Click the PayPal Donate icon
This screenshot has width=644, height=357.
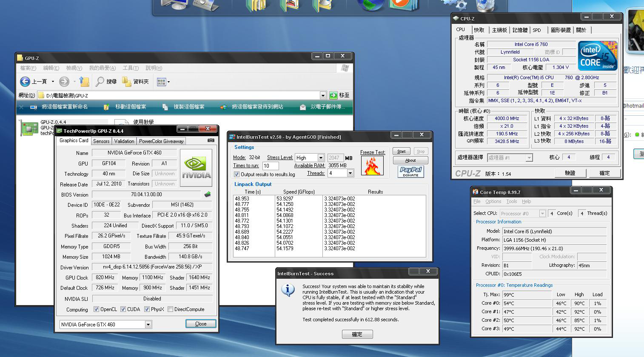click(410, 171)
